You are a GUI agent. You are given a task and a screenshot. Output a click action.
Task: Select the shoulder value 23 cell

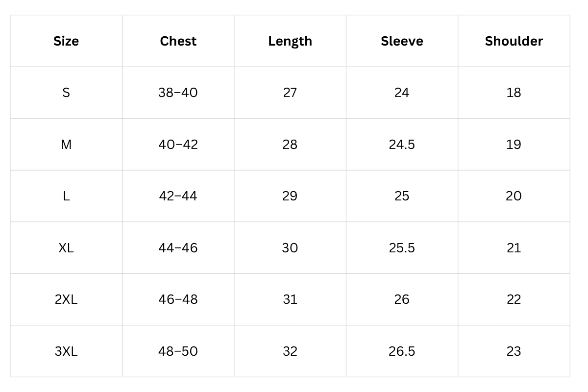coord(514,351)
